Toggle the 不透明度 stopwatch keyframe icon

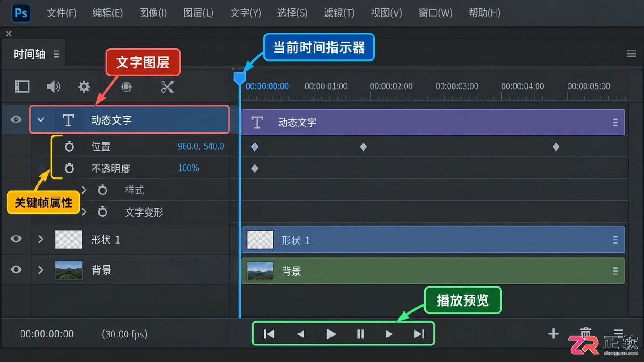coord(69,168)
